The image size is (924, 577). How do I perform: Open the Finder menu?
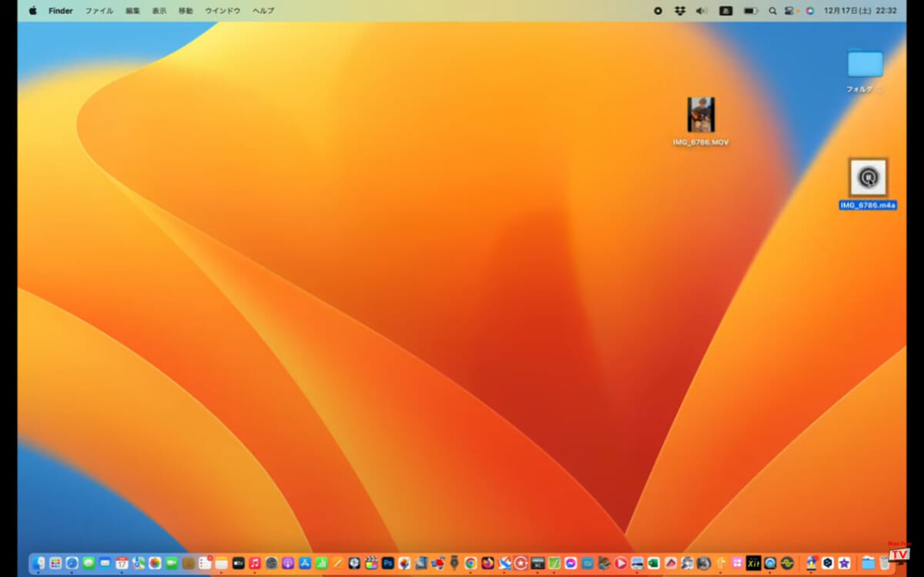[61, 11]
